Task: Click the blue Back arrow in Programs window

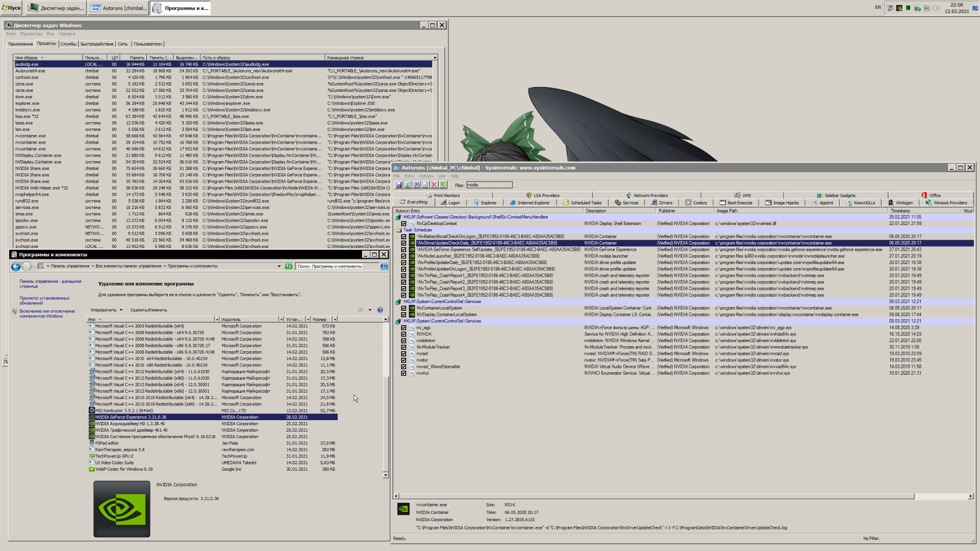Action: (x=16, y=266)
